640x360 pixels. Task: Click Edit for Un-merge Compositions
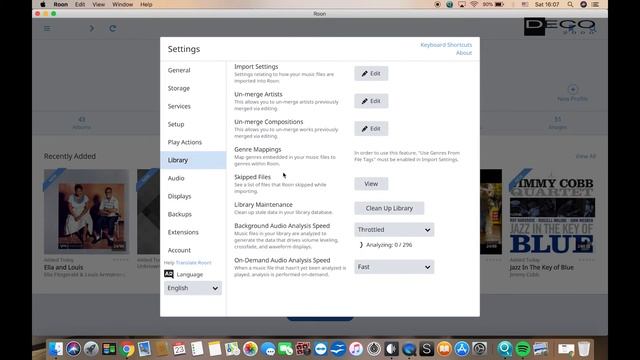point(371,129)
